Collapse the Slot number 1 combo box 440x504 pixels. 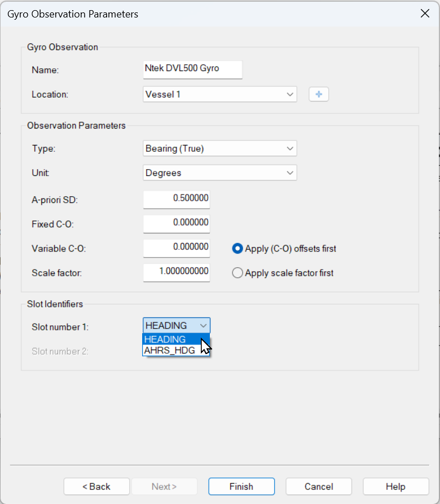coord(177,325)
